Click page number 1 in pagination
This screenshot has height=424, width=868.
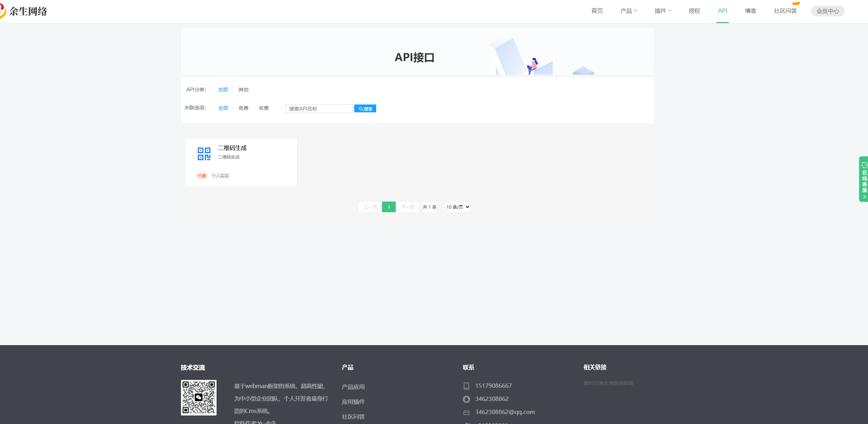[x=389, y=207]
